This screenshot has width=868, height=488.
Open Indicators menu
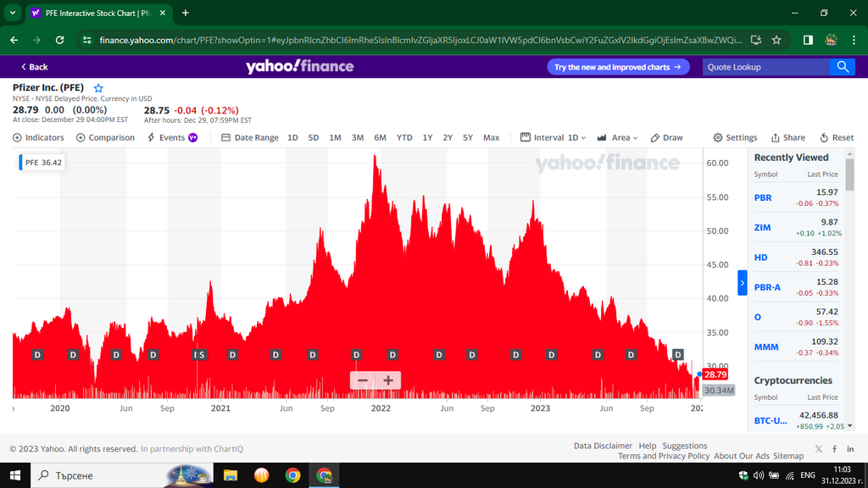38,137
